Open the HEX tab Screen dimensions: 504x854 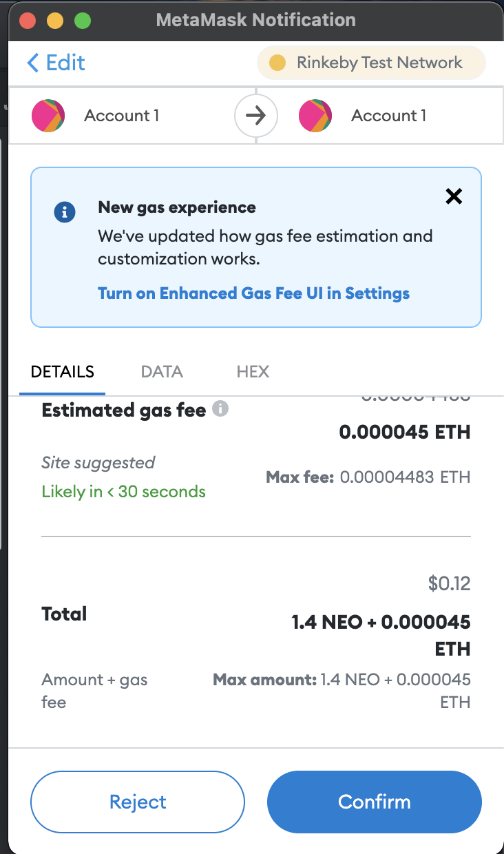click(253, 373)
